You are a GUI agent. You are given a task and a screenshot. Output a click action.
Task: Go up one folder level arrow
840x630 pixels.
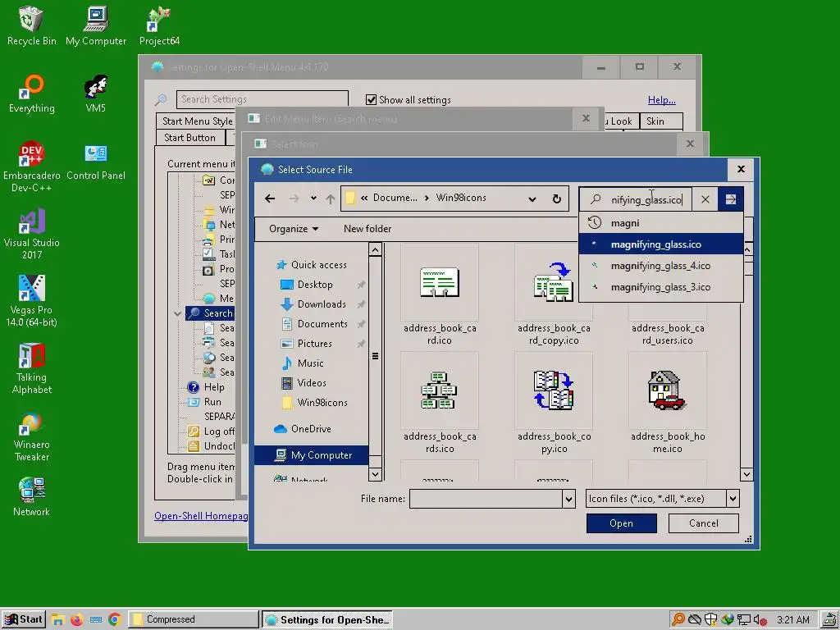(331, 199)
